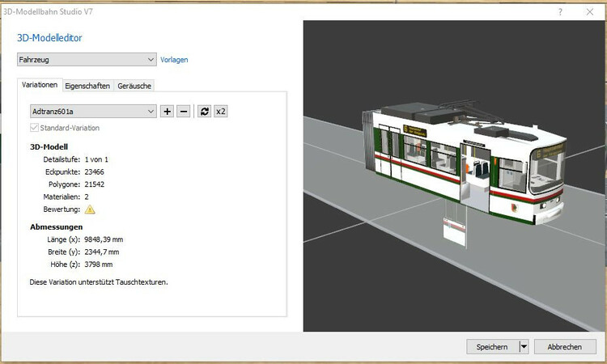Click the yellow warning icon beside Bewertung
Image resolution: width=607 pixels, height=364 pixels.
(90, 210)
